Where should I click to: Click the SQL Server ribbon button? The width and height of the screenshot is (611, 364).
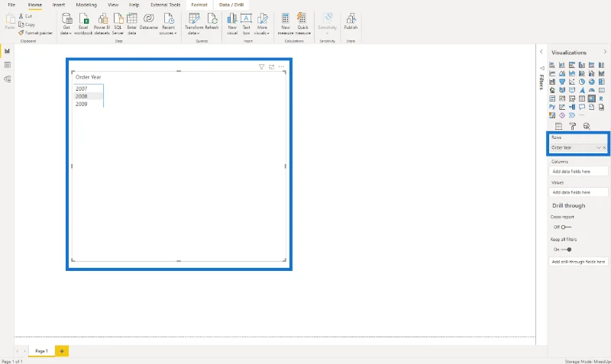point(118,24)
